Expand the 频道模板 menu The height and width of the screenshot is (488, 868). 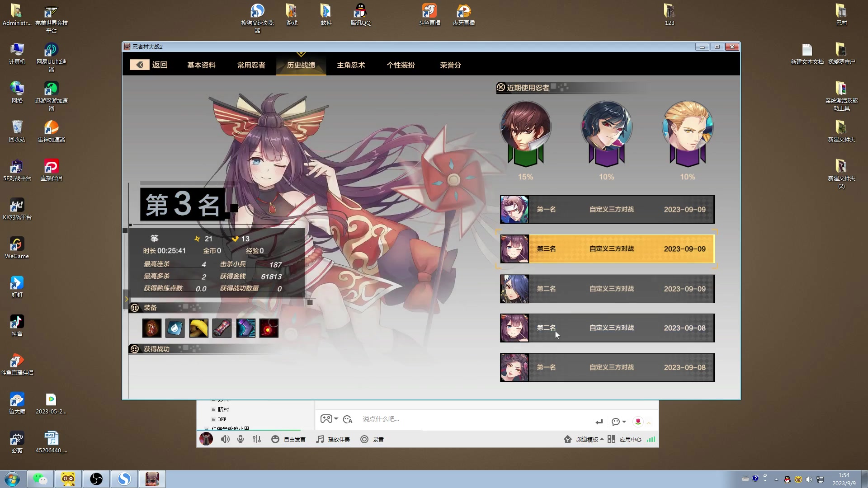(584, 439)
